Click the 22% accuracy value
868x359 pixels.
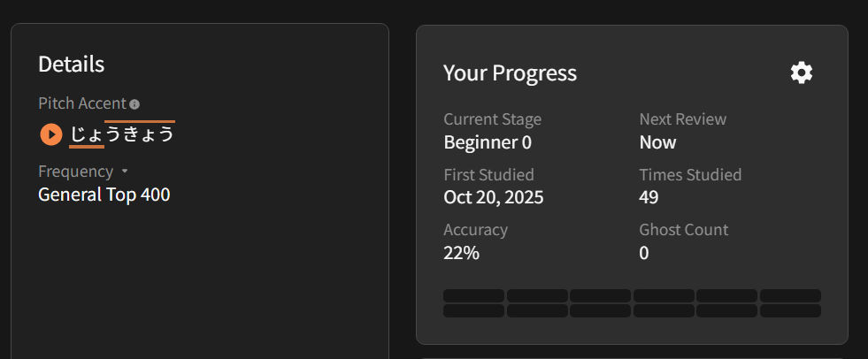[461, 253]
